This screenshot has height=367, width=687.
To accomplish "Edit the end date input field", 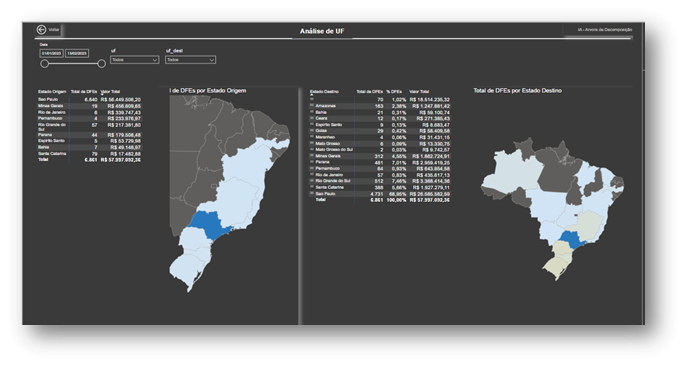I will (77, 53).
